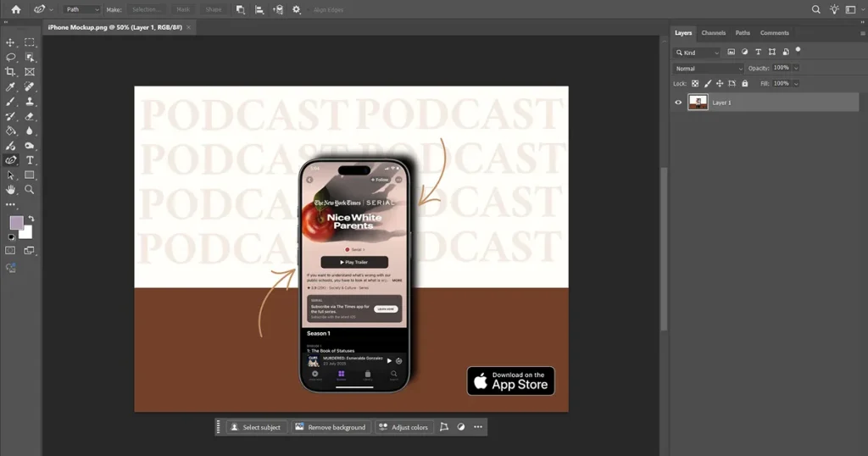Image resolution: width=868 pixels, height=456 pixels.
Task: Click the Remove background button
Action: (x=331, y=427)
